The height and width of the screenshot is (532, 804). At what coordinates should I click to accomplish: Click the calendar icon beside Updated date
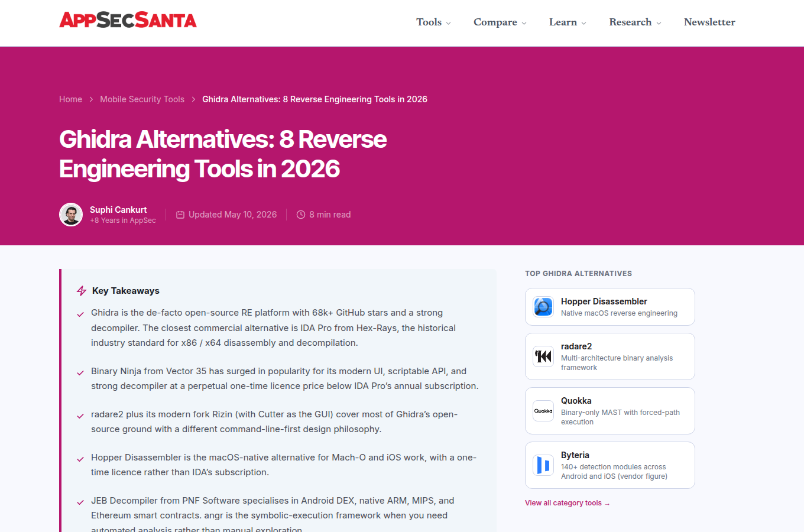tap(180, 215)
